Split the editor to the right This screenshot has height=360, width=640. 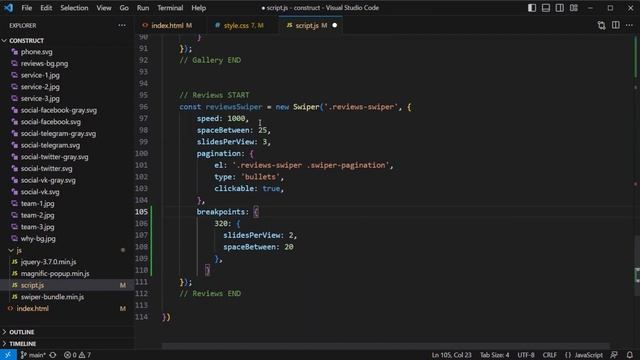click(616, 25)
